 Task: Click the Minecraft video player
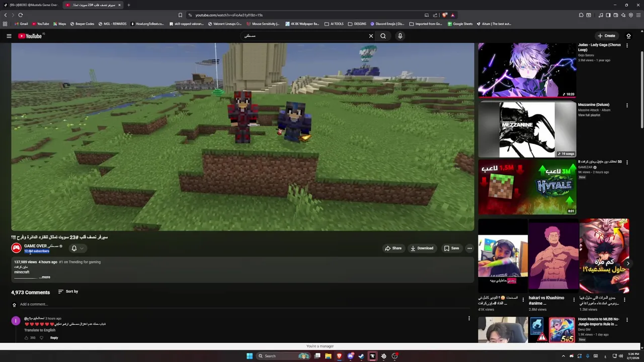[243, 137]
